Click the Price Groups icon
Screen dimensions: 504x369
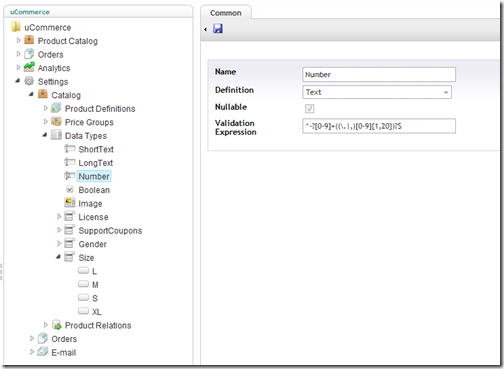56,122
